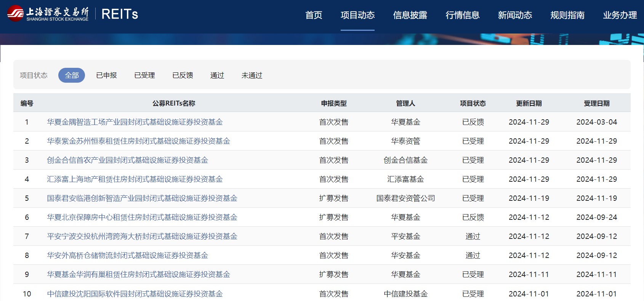Open 华泰紫金苏州恒泰租赁住房 fund link
This screenshot has height=301, width=644.
coord(138,141)
